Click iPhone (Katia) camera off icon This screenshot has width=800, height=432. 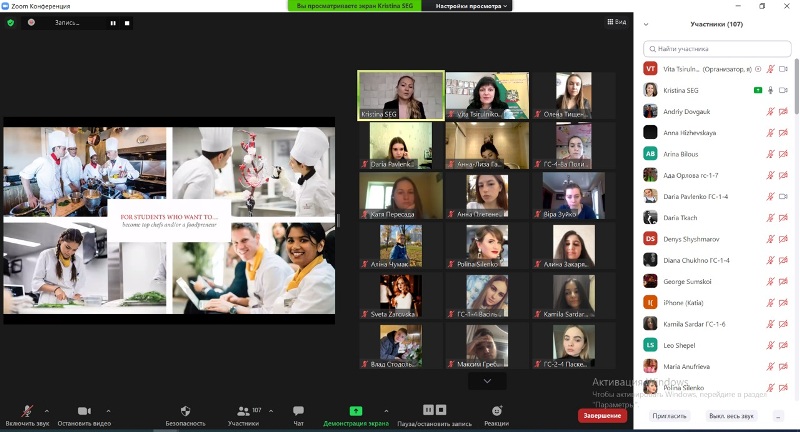(x=783, y=303)
